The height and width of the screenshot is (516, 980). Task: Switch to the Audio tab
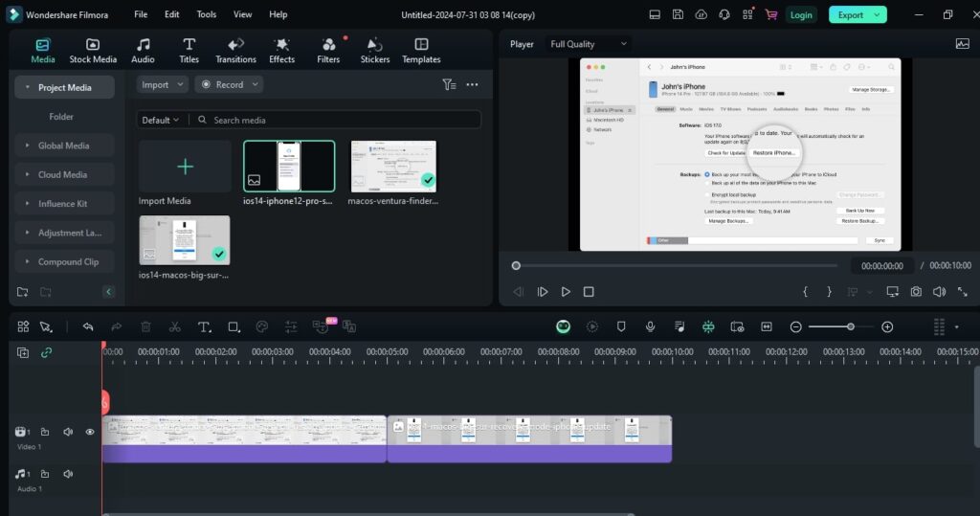pos(143,51)
